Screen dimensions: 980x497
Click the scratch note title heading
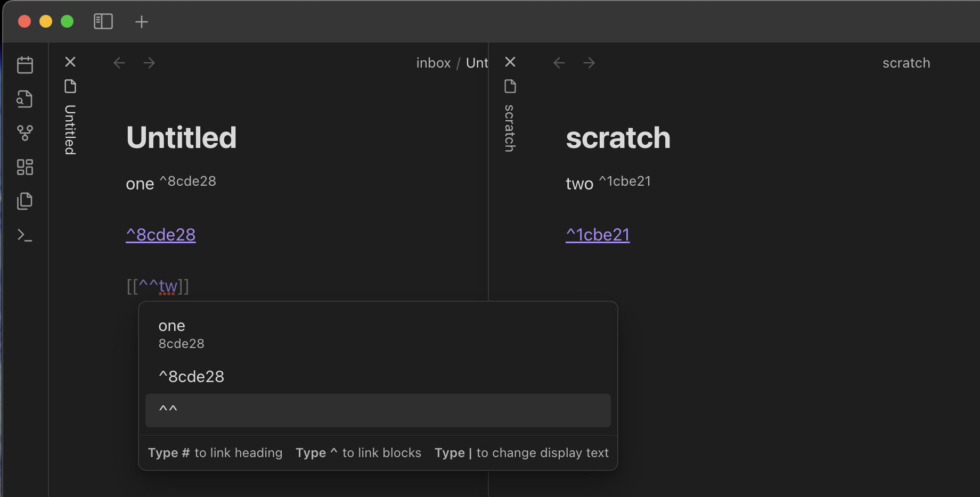(618, 138)
